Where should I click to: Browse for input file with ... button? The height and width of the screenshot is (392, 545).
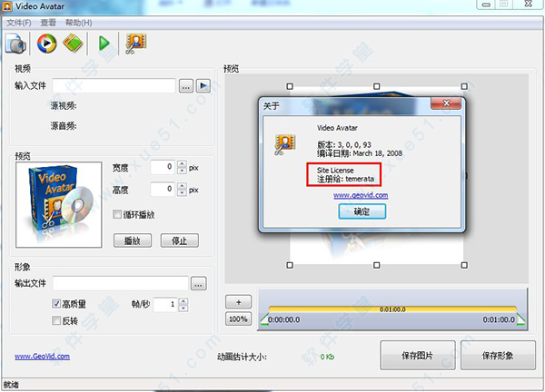pyautogui.click(x=186, y=86)
